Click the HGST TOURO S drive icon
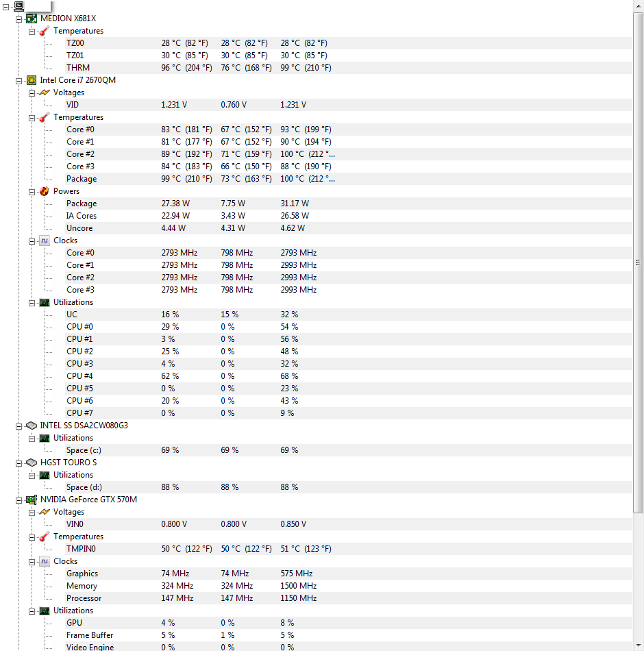The image size is (644, 651). pyautogui.click(x=32, y=463)
